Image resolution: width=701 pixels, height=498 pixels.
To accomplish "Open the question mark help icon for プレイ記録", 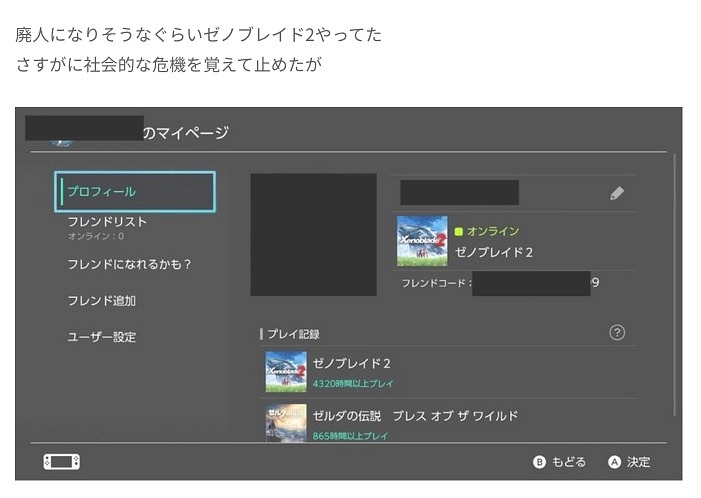I will tap(617, 333).
